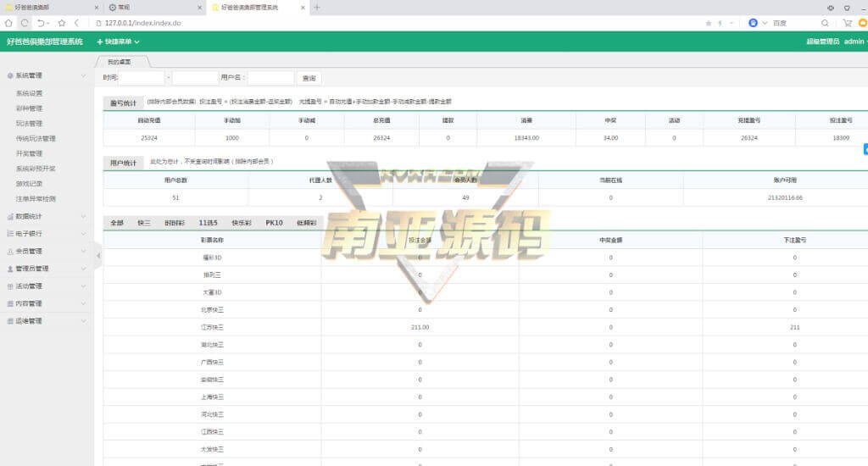Click the search magnifier icon in browser
Viewport: 868px width, 466px height.
(825, 23)
